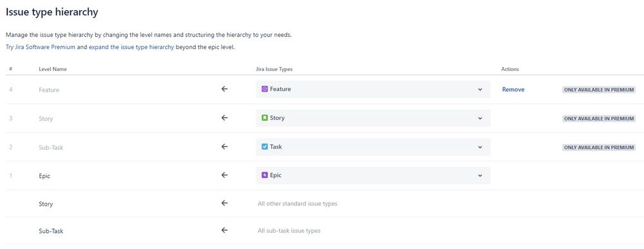Expand the Story issue types dropdown chevron
The width and height of the screenshot is (644, 249).
click(x=480, y=118)
